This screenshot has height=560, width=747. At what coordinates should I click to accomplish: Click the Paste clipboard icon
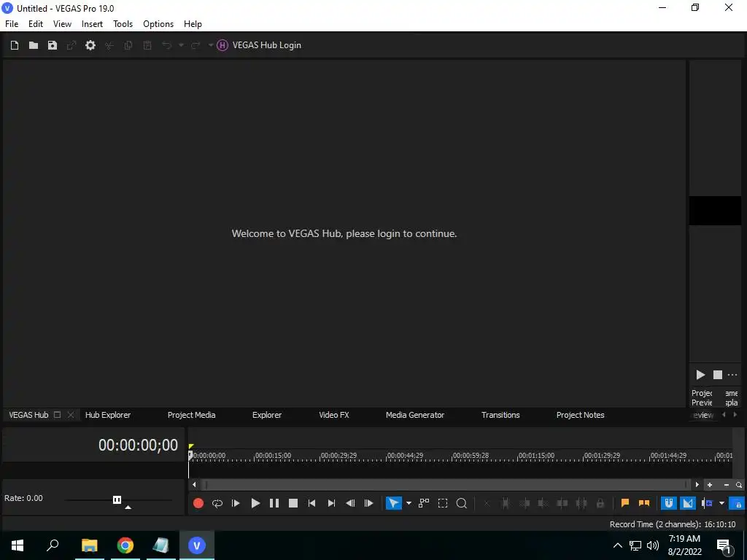[x=147, y=45]
